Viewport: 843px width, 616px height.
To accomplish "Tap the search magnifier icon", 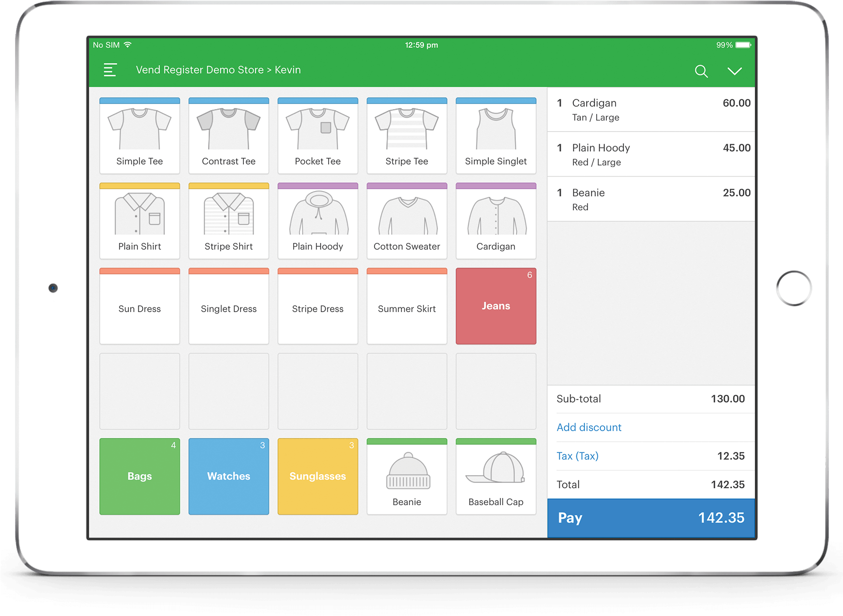I will click(x=701, y=71).
